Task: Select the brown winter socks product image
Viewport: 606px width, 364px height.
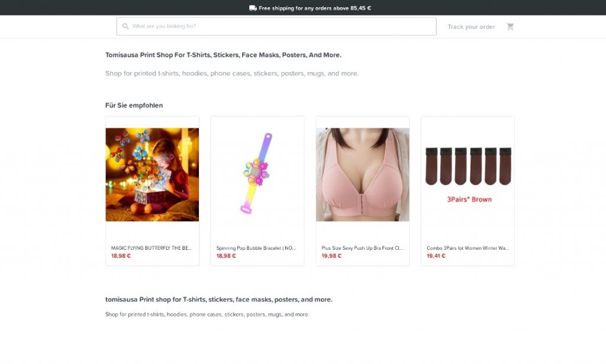Action: [x=468, y=175]
